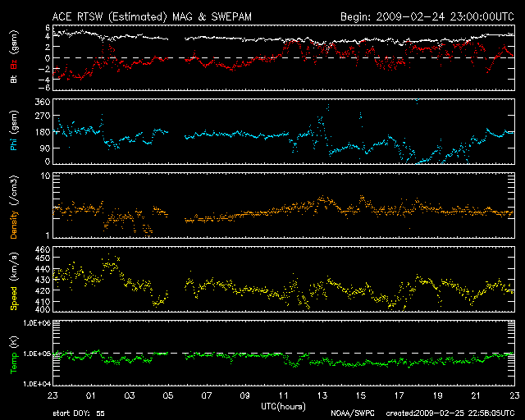Click the 'created' timestamp in the footer

[450, 413]
